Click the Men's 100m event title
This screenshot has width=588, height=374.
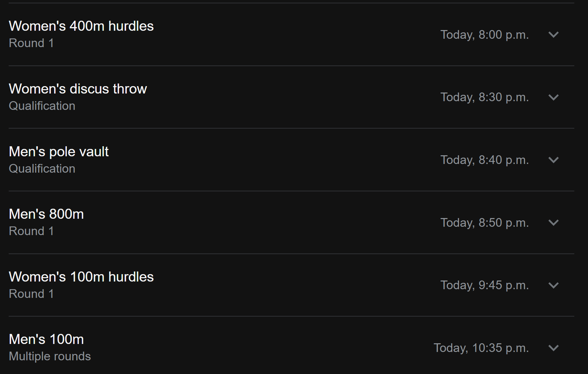[46, 339]
